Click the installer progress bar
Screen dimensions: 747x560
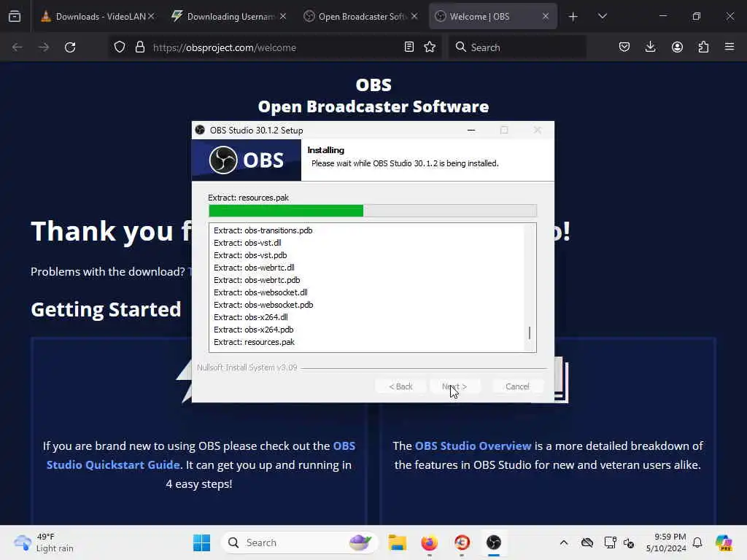[x=373, y=211]
